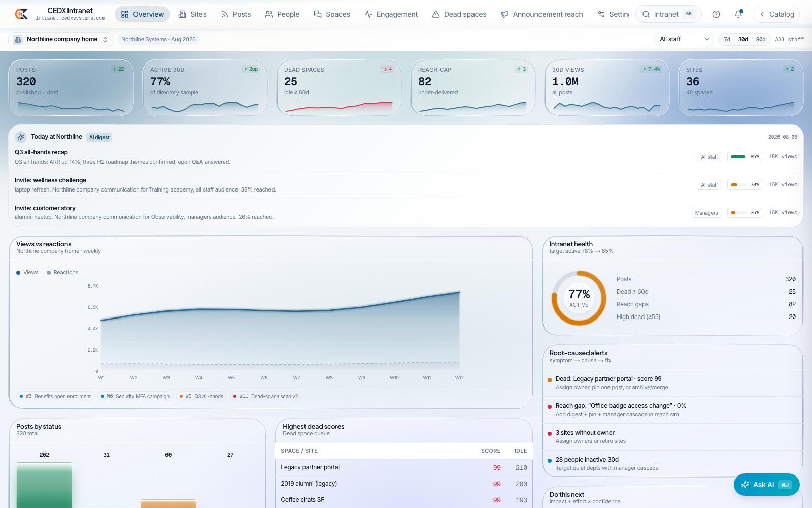Click the Dead spaces warning triangle icon
This screenshot has width=812, height=508.
(x=436, y=14)
